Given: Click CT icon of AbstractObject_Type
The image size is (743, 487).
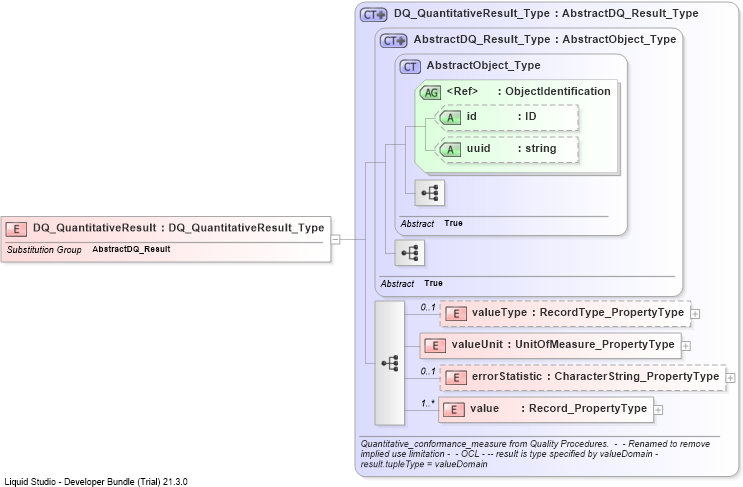Looking at the screenshot, I should tap(410, 67).
